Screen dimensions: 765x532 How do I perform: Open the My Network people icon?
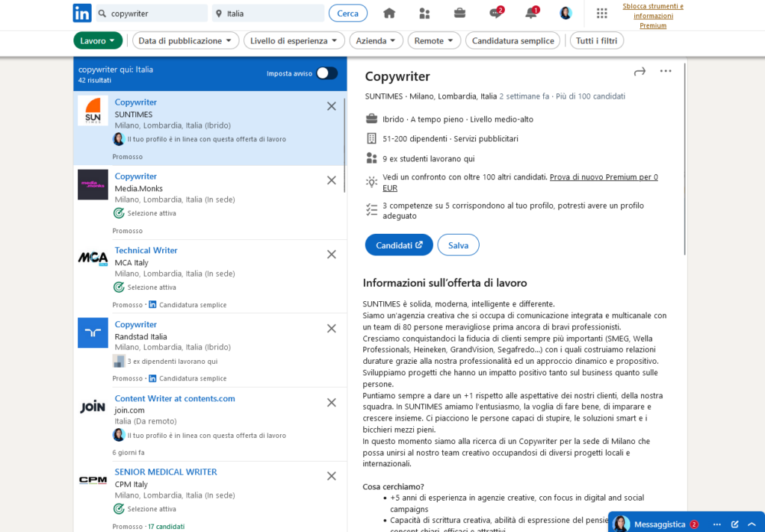pos(424,13)
